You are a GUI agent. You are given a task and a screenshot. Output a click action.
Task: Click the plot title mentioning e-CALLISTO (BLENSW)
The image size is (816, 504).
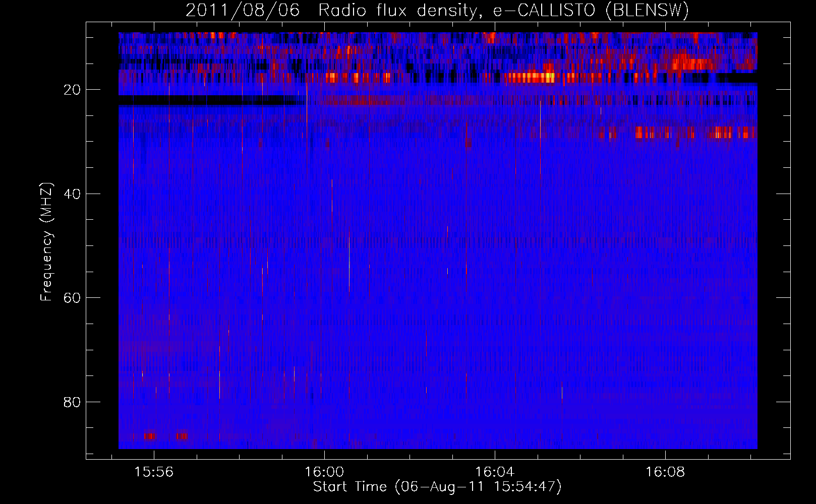[437, 10]
